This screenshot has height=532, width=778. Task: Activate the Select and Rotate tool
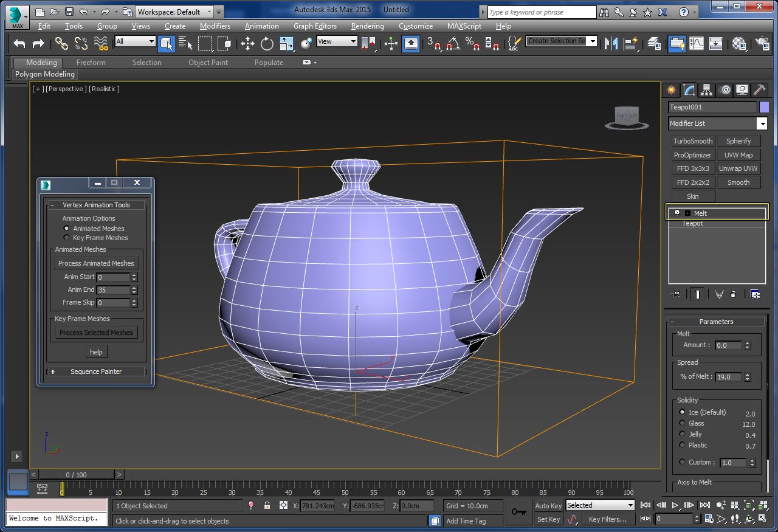[267, 43]
